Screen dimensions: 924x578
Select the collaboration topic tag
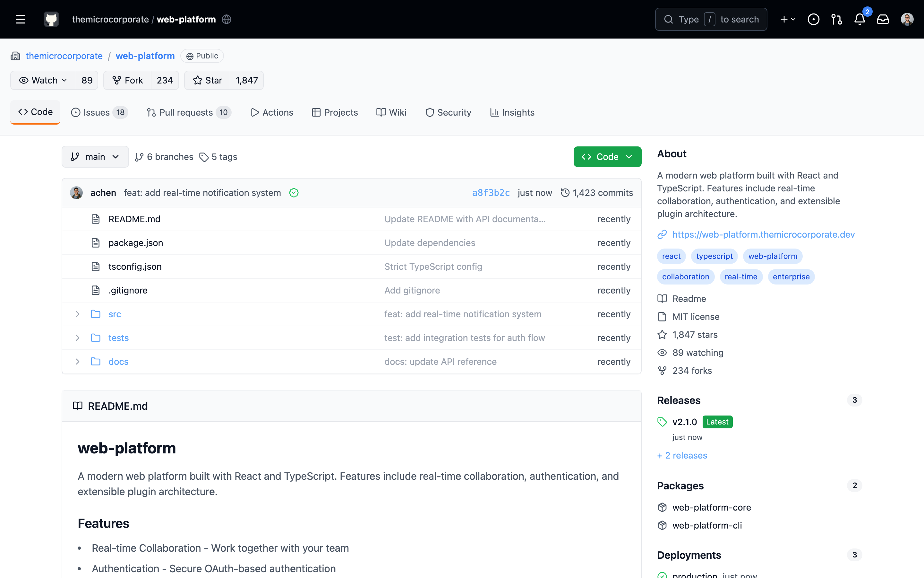click(x=686, y=277)
